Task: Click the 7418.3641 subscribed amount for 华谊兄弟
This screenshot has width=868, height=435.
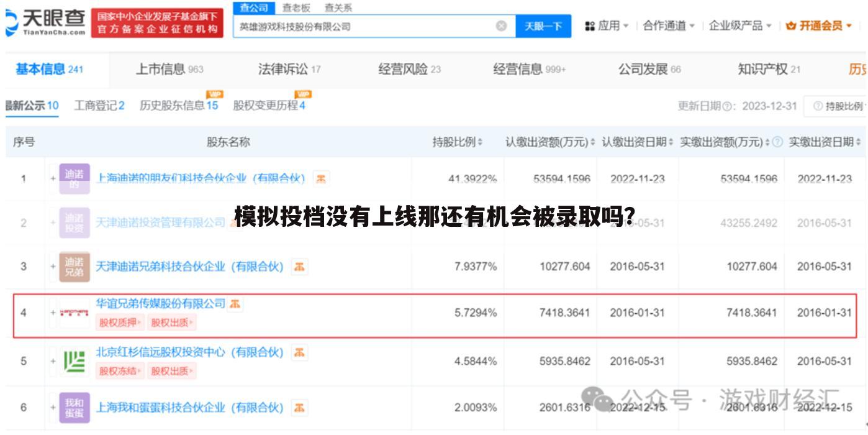Action: (564, 313)
